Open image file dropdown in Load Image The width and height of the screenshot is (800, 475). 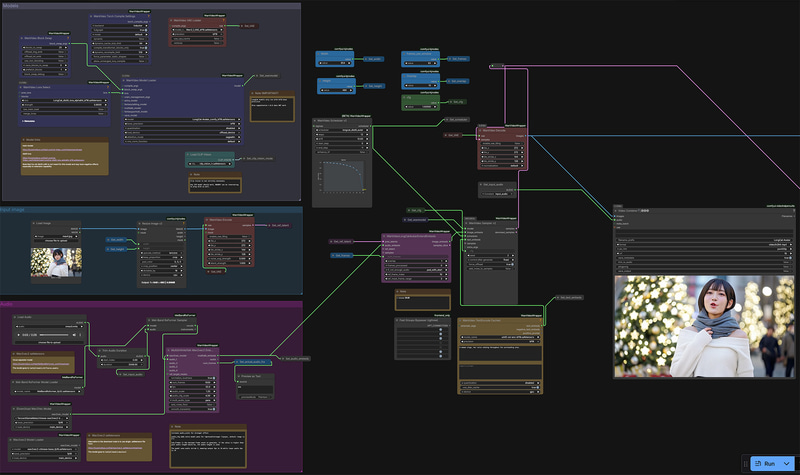coord(56,237)
